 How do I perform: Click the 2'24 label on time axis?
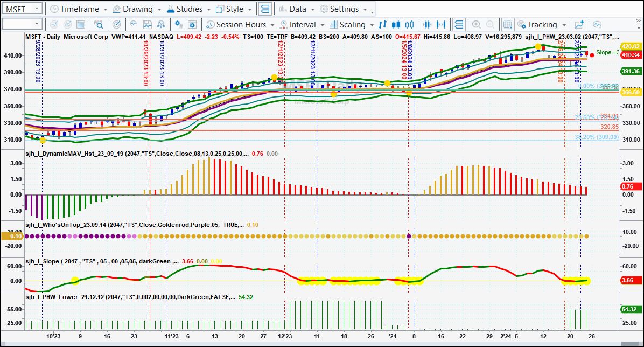click(506, 336)
